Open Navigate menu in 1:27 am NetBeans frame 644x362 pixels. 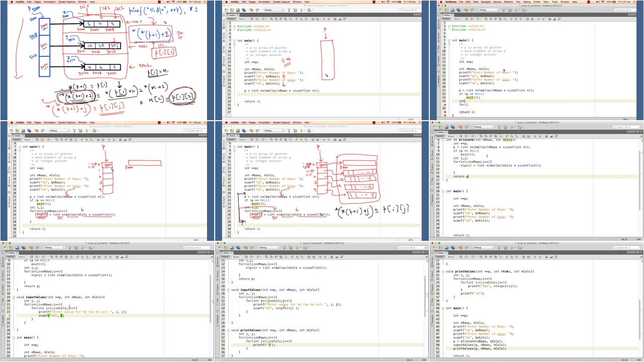[x=486, y=2]
